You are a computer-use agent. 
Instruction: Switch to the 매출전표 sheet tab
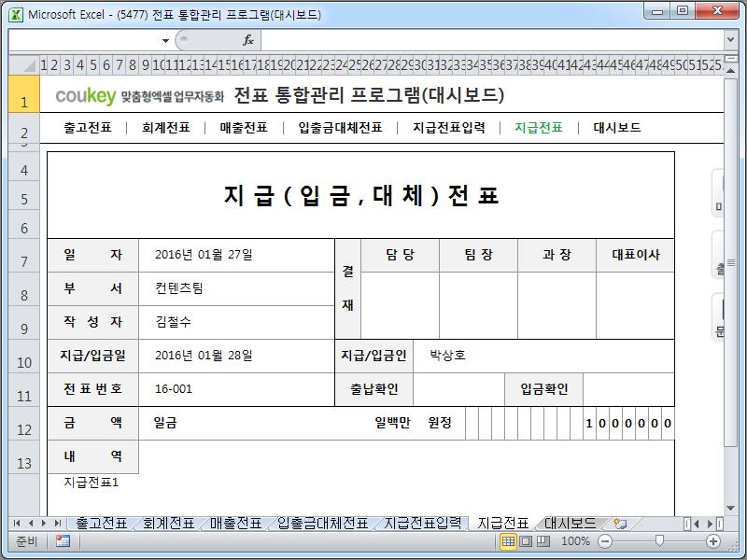tap(236, 524)
